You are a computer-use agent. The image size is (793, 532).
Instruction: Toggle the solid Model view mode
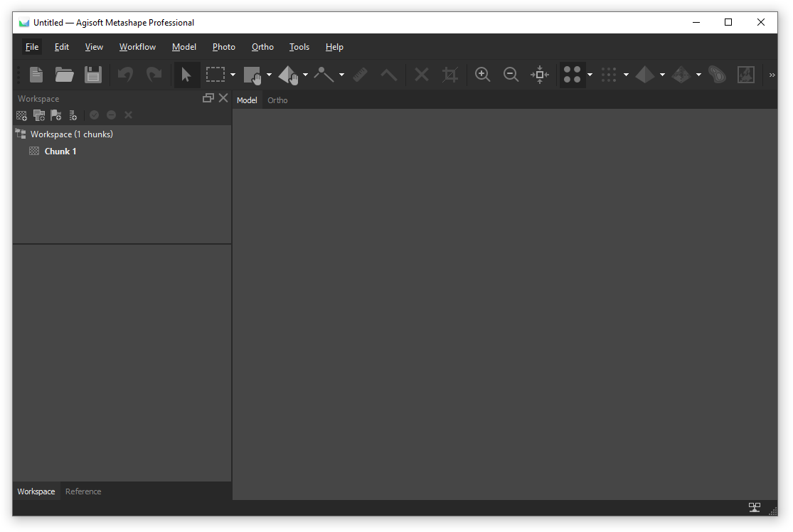(x=645, y=75)
